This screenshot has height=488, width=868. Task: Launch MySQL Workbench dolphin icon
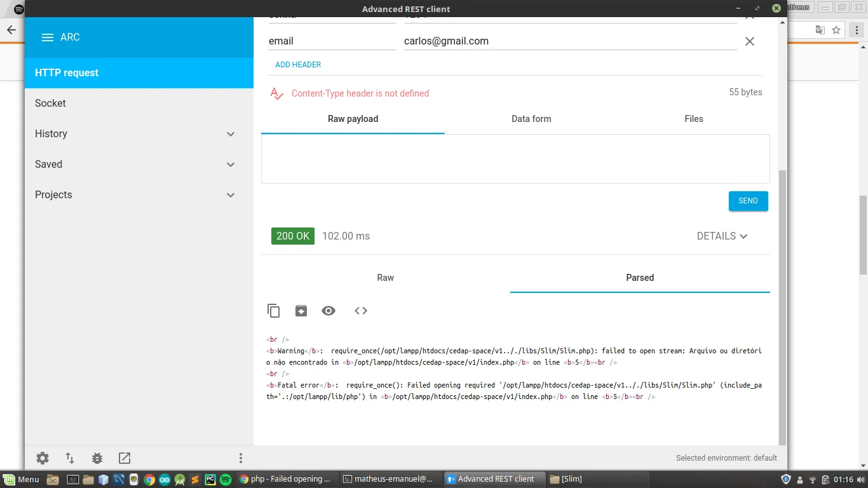pyautogui.click(x=119, y=480)
